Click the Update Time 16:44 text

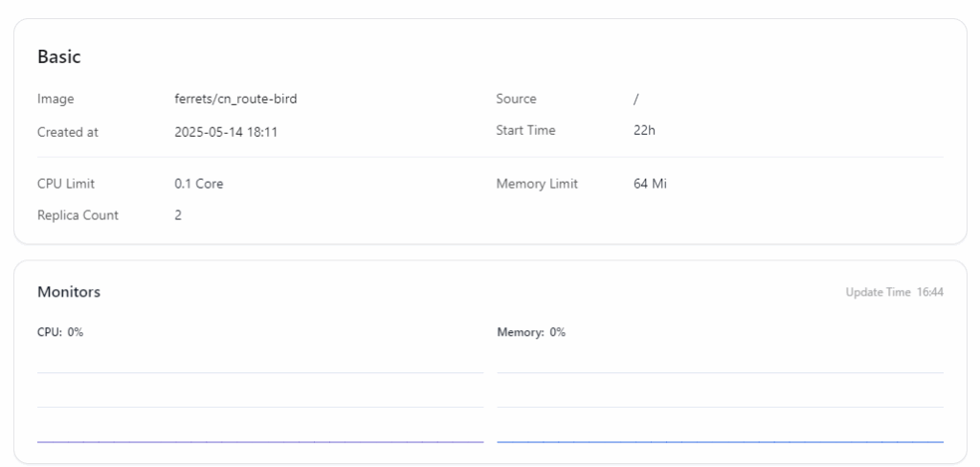pyautogui.click(x=894, y=292)
